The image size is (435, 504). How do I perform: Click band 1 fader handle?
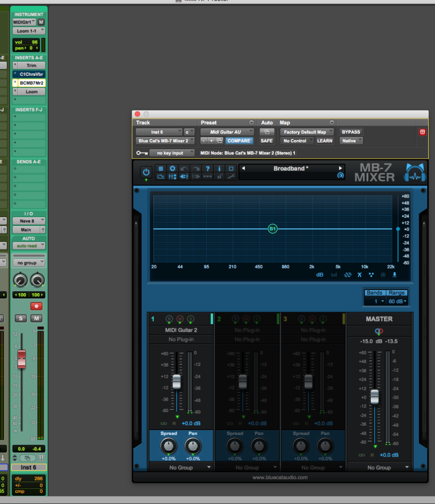(177, 382)
